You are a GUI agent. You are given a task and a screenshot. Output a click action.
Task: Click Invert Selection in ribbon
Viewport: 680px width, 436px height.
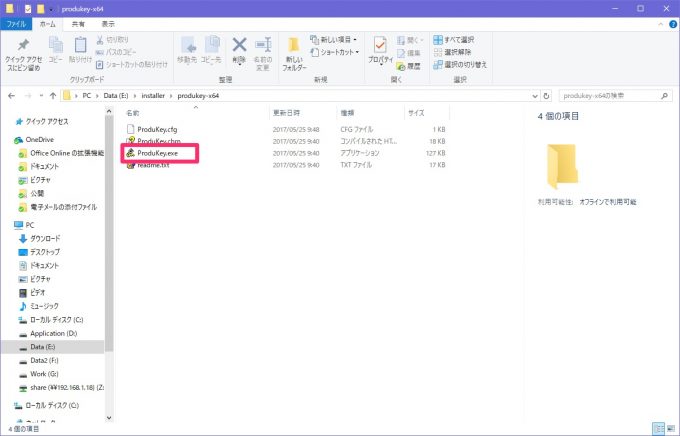pyautogui.click(x=460, y=65)
